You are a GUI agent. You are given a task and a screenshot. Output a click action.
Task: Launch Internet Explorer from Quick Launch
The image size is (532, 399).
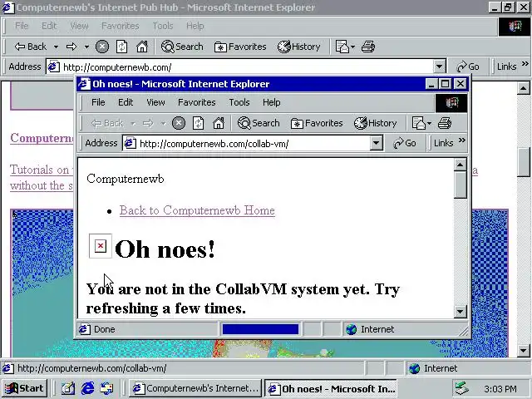click(87, 388)
